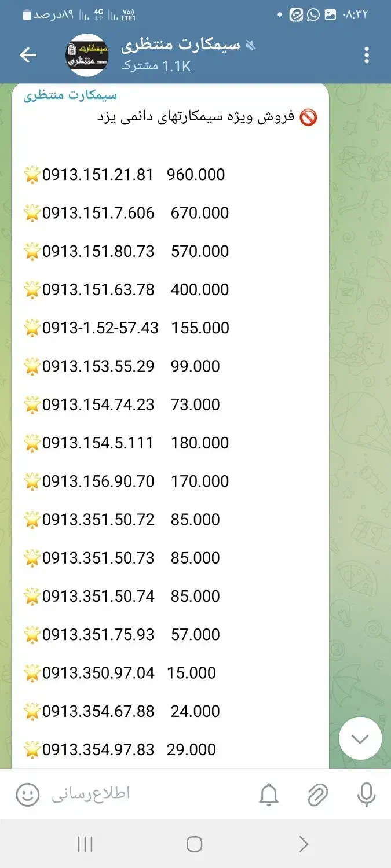Viewport: 391px width, 868px height.
Task: Tap the microphone voice record icon
Action: pyautogui.click(x=366, y=795)
